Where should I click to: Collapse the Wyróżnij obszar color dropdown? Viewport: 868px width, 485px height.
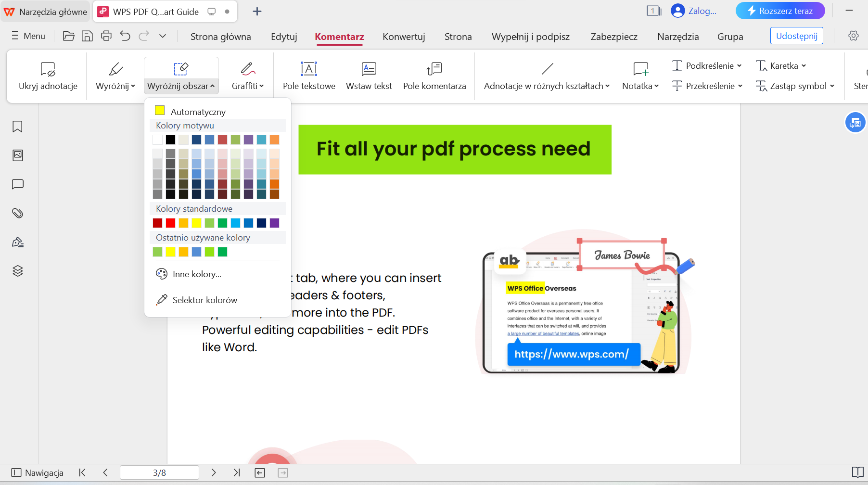pos(213,86)
